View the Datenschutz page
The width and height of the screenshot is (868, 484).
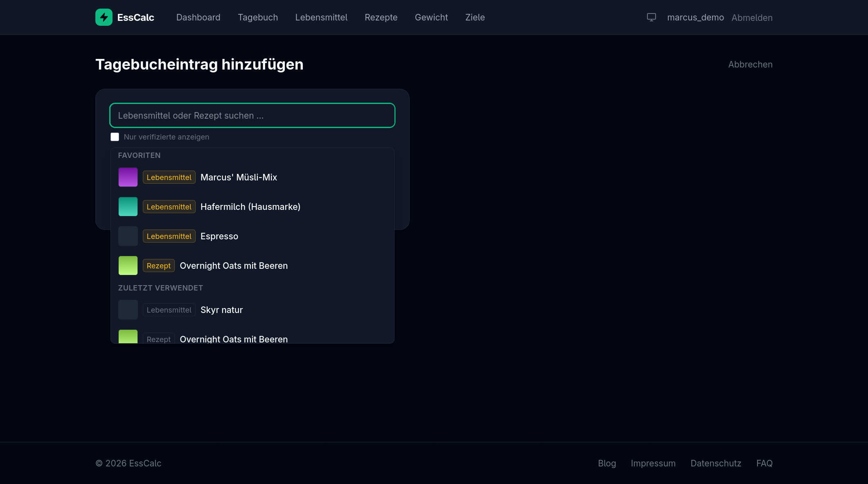(x=716, y=463)
